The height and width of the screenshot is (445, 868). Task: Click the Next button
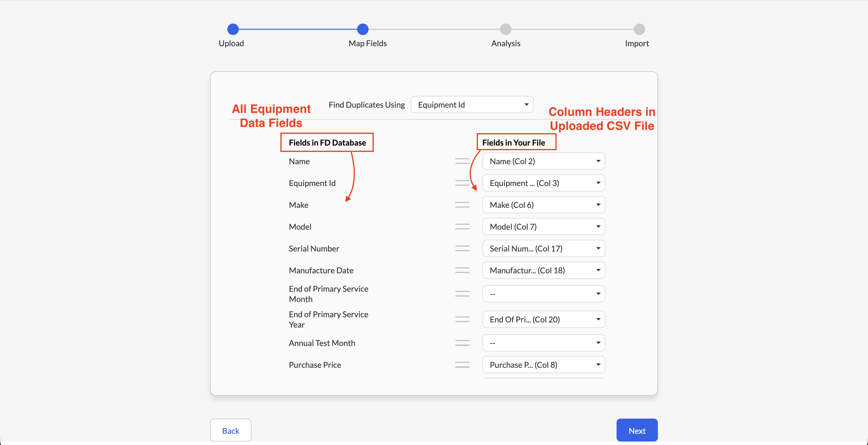pyautogui.click(x=637, y=431)
